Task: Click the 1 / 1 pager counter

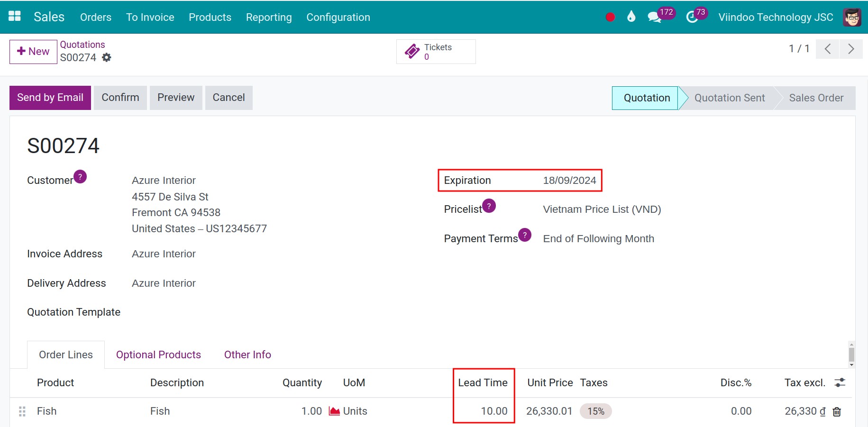Action: coord(799,49)
